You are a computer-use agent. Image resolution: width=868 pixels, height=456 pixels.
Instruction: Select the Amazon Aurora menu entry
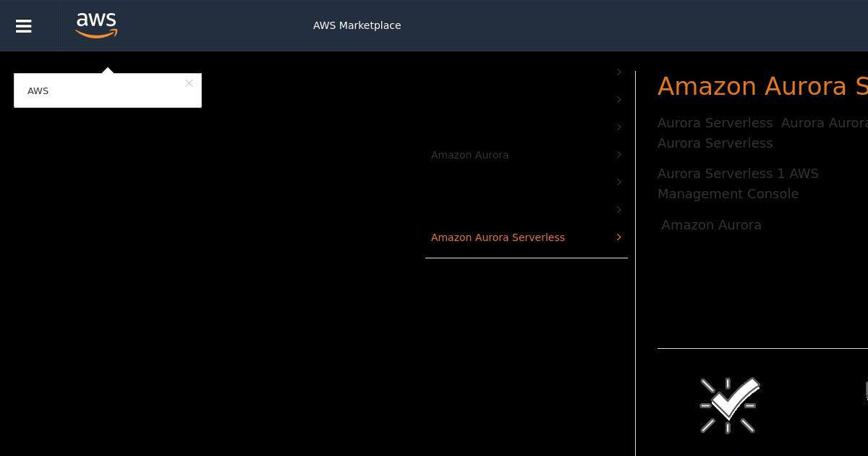(x=469, y=155)
